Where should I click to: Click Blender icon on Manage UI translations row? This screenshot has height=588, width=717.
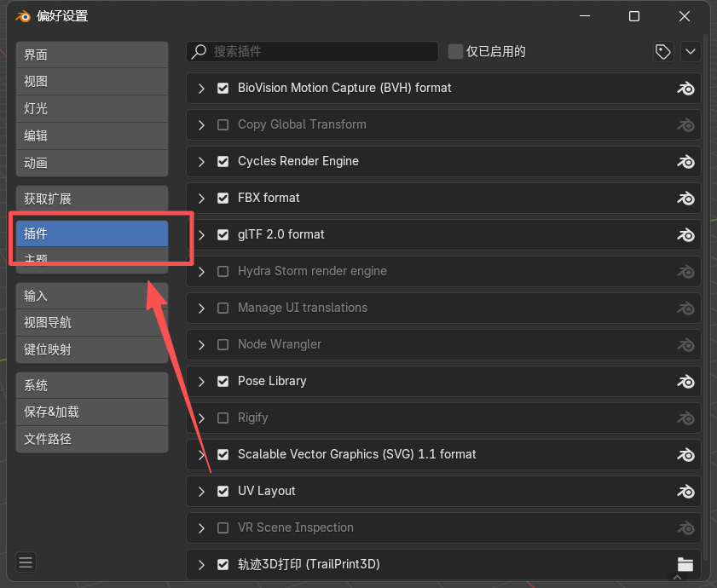point(685,308)
